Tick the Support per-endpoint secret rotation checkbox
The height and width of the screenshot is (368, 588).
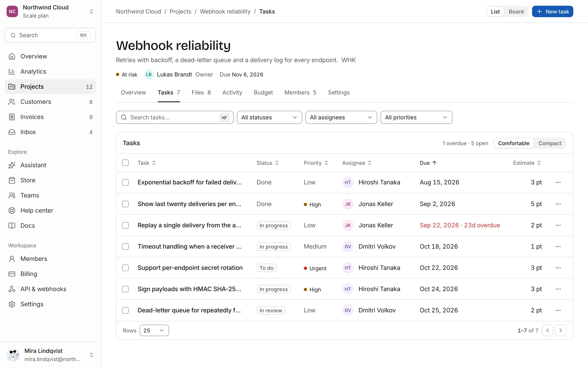[125, 268]
